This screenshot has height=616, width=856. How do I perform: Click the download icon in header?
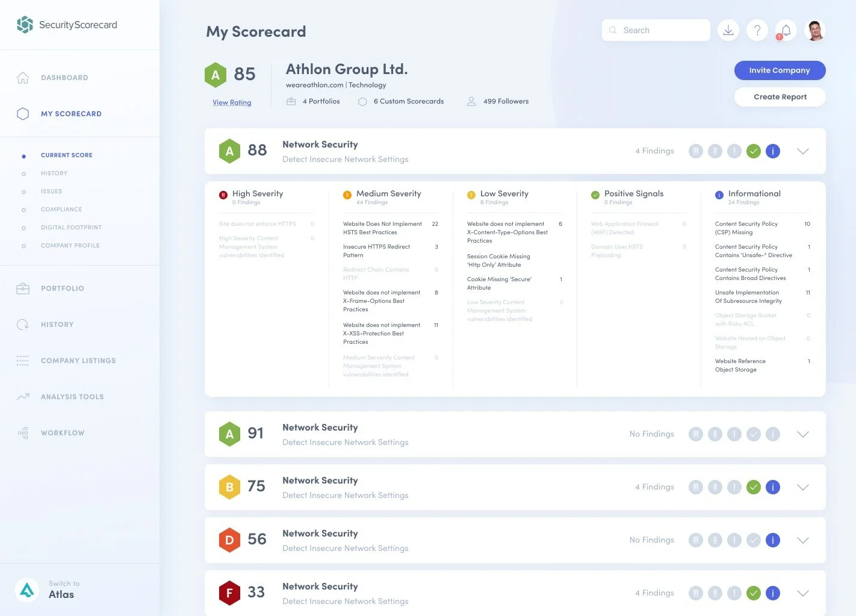(728, 30)
